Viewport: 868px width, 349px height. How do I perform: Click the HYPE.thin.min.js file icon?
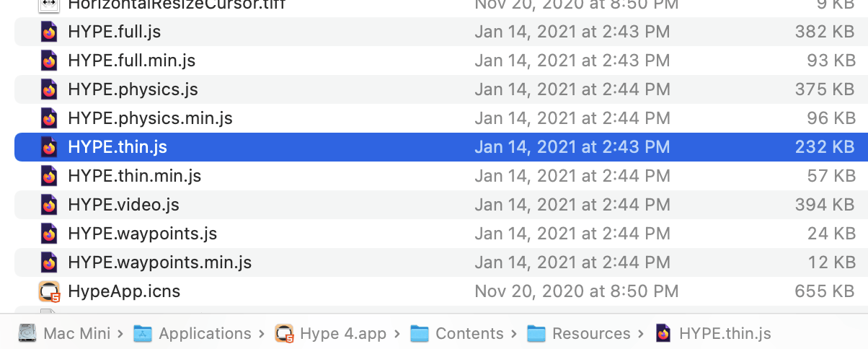point(49,176)
